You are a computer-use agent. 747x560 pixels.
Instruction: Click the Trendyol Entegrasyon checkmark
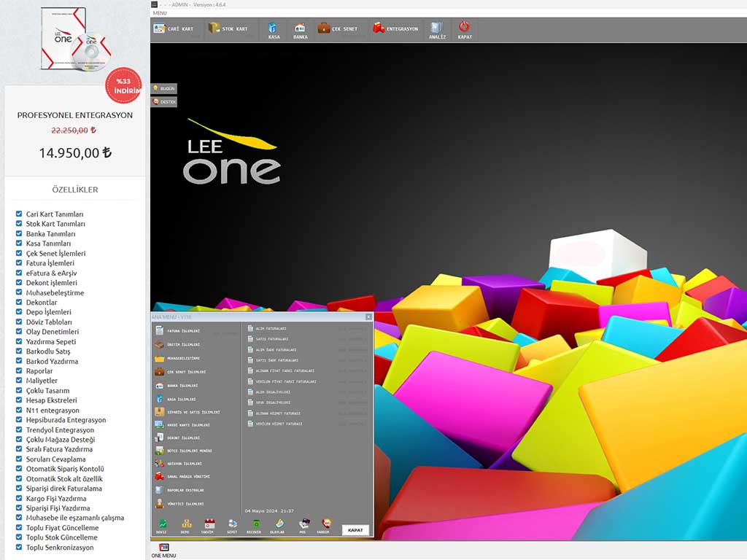tap(19, 429)
